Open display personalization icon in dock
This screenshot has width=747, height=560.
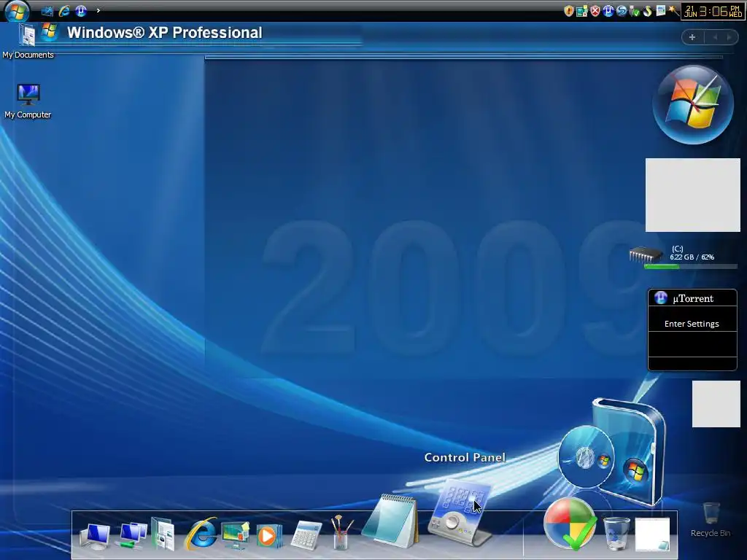tap(236, 534)
